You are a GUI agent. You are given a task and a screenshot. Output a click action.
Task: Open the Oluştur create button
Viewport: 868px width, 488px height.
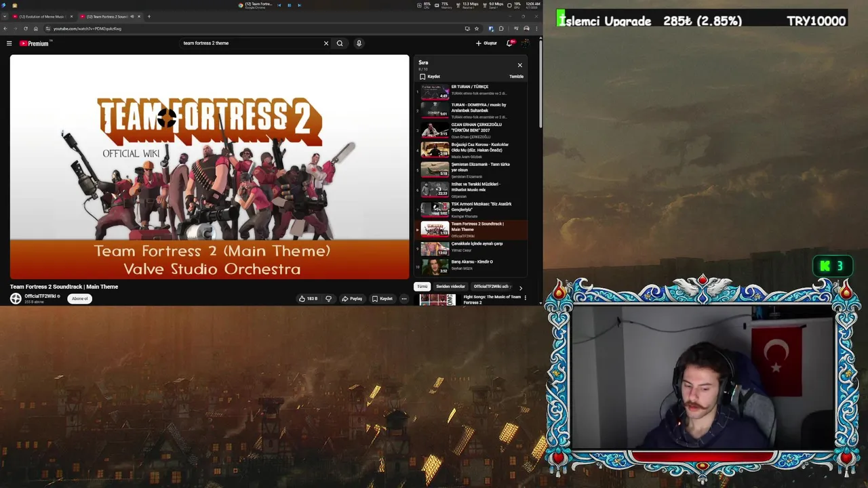[x=486, y=43]
